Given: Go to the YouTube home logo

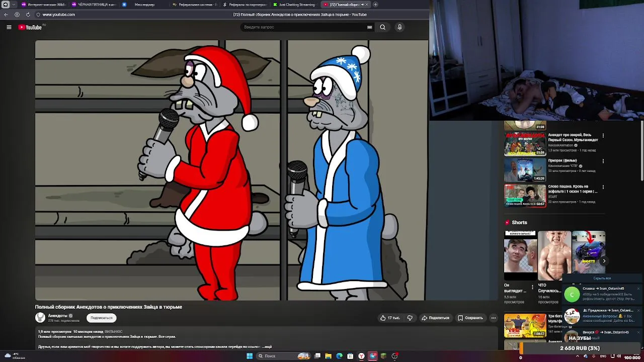Looking at the screenshot, I should [30, 27].
